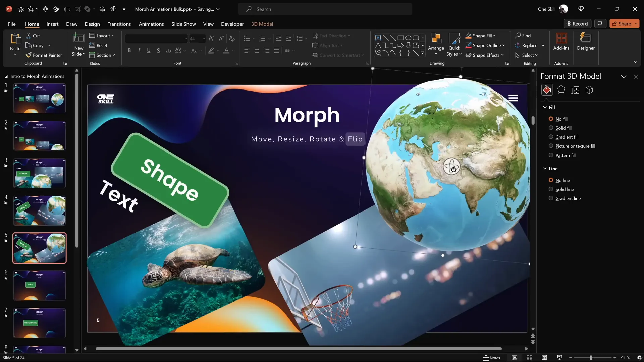The height and width of the screenshot is (362, 644).
Task: Select the Pattern fill option
Action: (x=562, y=155)
